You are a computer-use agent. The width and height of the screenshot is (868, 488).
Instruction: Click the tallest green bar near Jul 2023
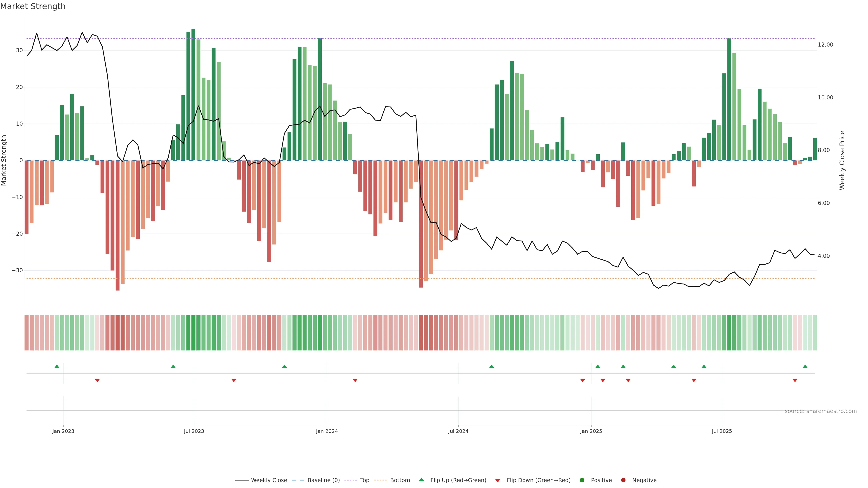193,94
